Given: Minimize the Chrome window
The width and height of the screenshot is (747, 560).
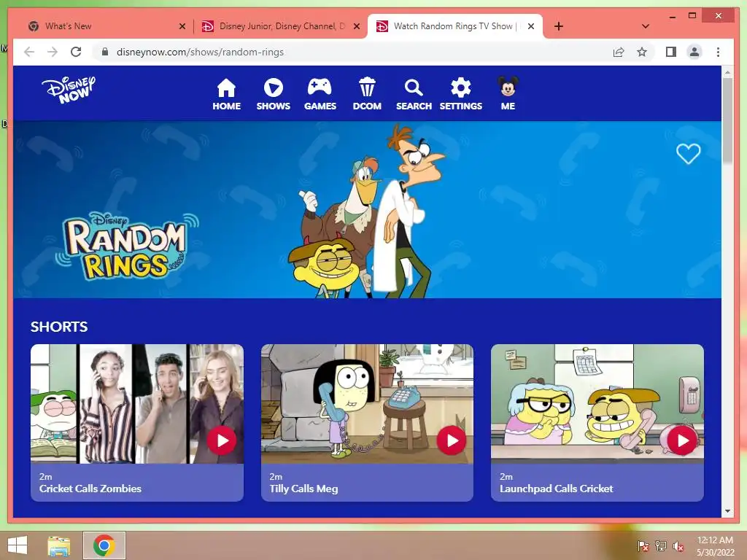Looking at the screenshot, I should pos(672,16).
